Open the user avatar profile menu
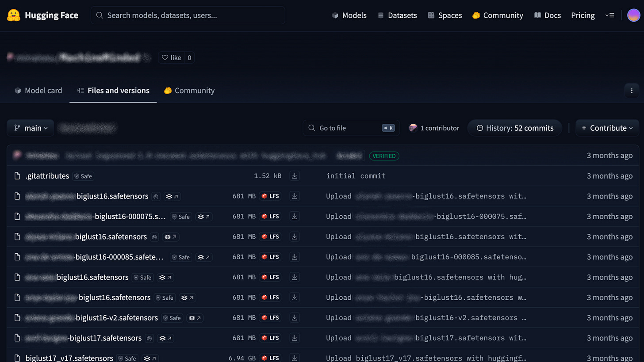This screenshot has width=644, height=362. (633, 15)
